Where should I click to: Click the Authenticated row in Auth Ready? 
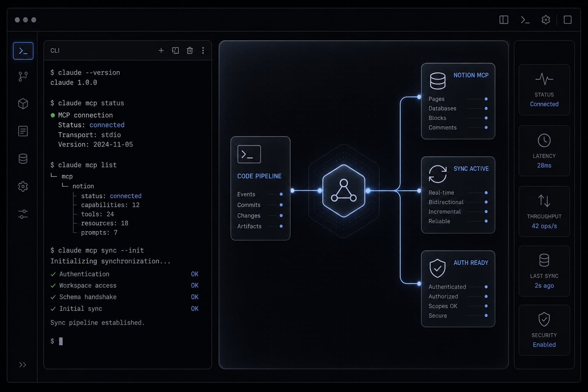tap(458, 287)
